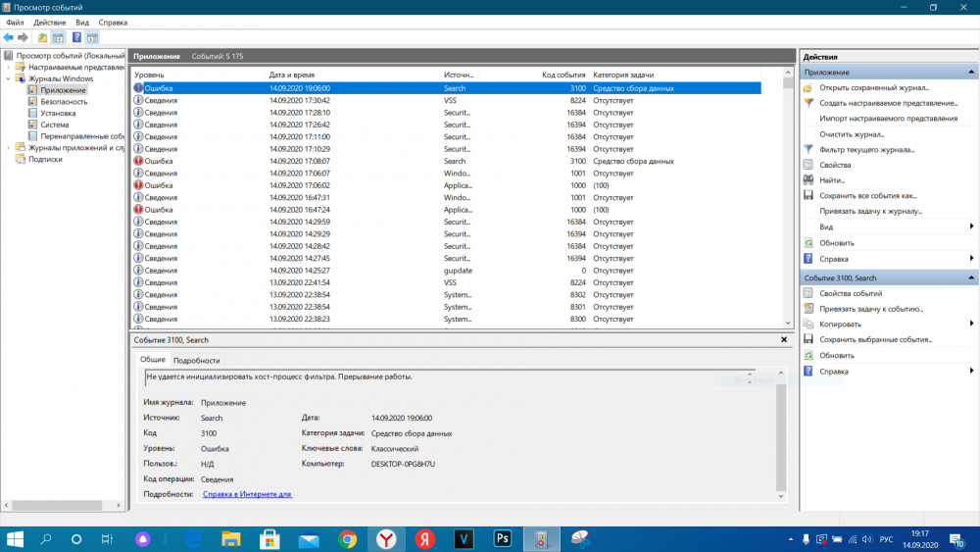This screenshot has height=552, width=980.
Task: Click 'Сохранить все события как...' action
Action: pyautogui.click(x=868, y=195)
